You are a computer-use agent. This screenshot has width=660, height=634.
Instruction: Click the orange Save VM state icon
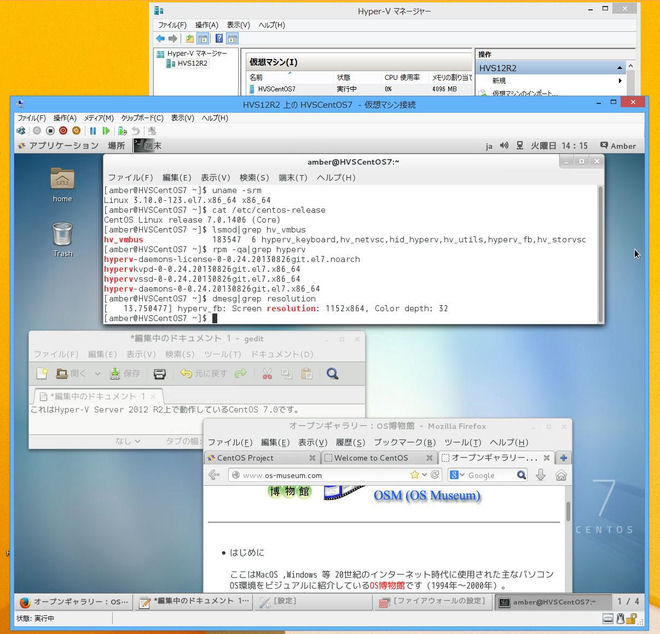click(x=76, y=131)
